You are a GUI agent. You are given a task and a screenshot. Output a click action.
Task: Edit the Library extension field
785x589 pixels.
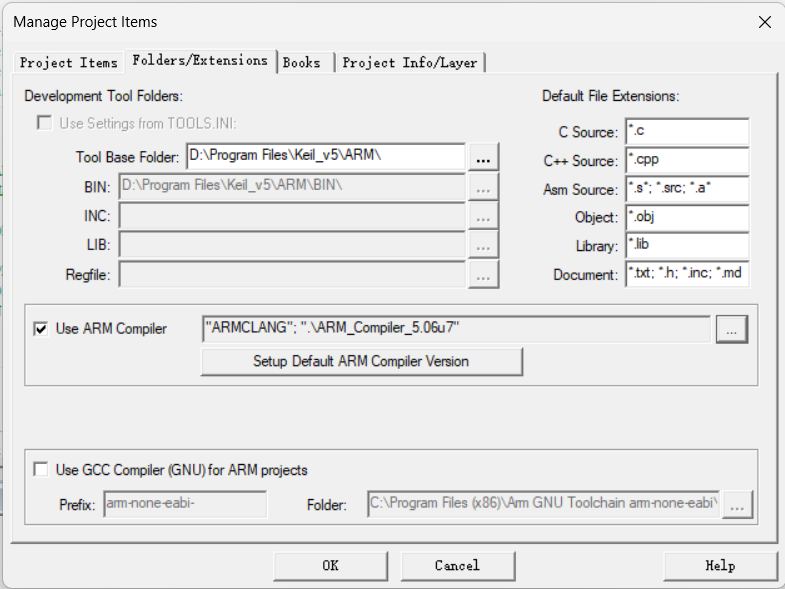(x=687, y=245)
